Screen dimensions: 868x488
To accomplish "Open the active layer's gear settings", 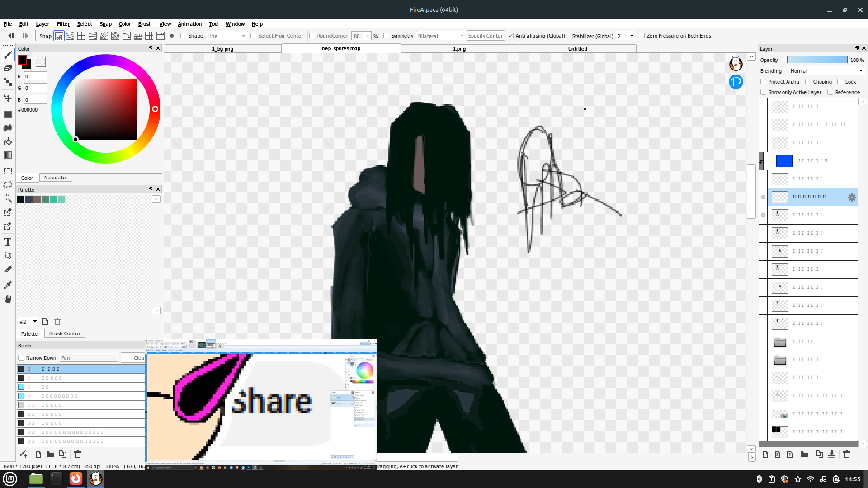I will (x=852, y=197).
